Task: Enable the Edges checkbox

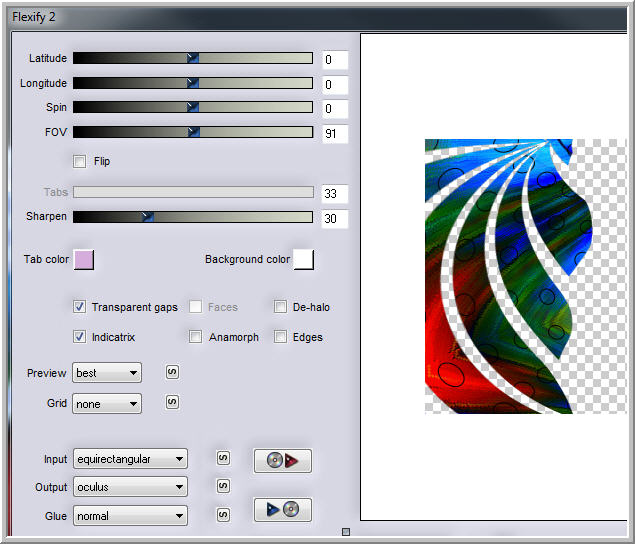Action: point(280,337)
